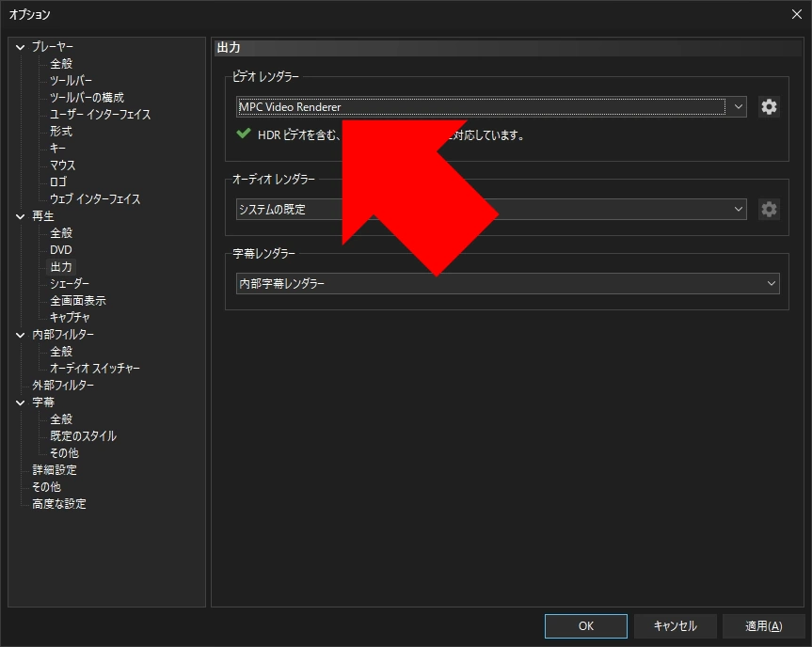Open the オーディオ レンダラー dropdown arrow
Viewport: 812px width, 647px height.
[738, 209]
